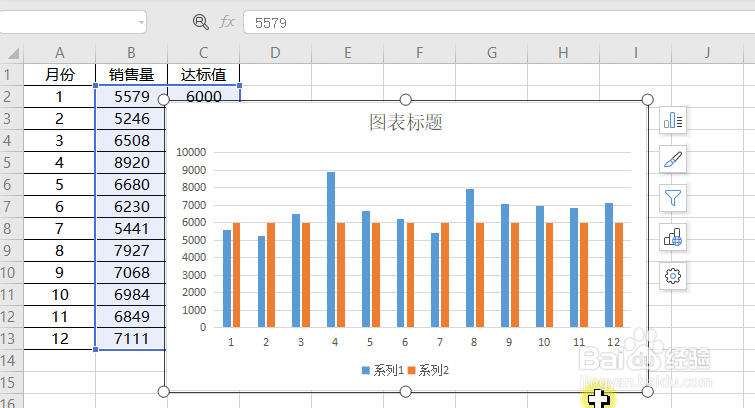Click into the formula bar showing 5579
755x408 pixels.
tap(499, 23)
